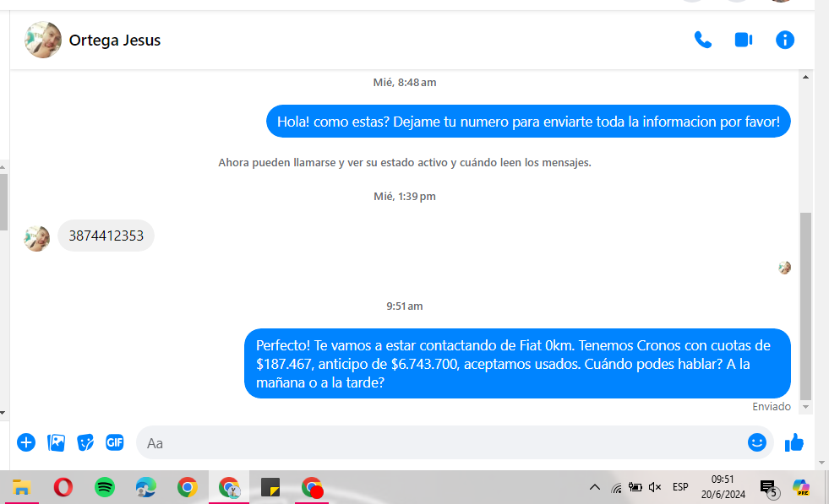
Task: Choose a sticker
Action: coord(85,442)
